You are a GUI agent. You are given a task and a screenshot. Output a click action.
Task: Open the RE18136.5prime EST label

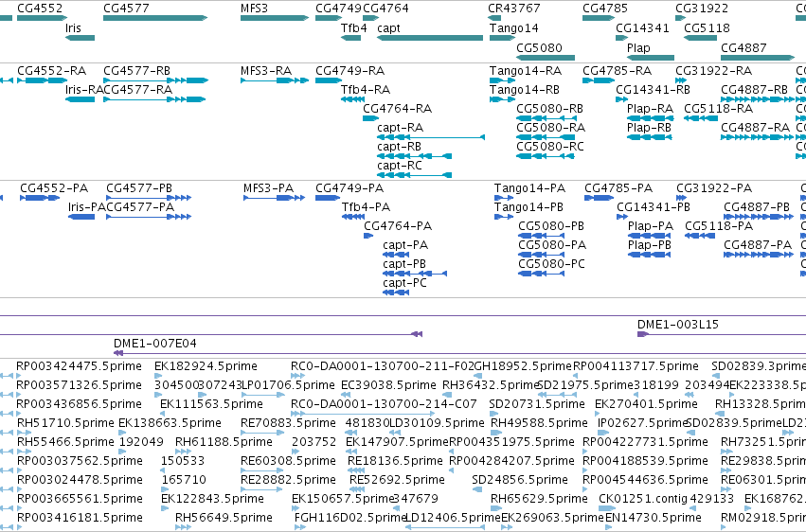395,461
